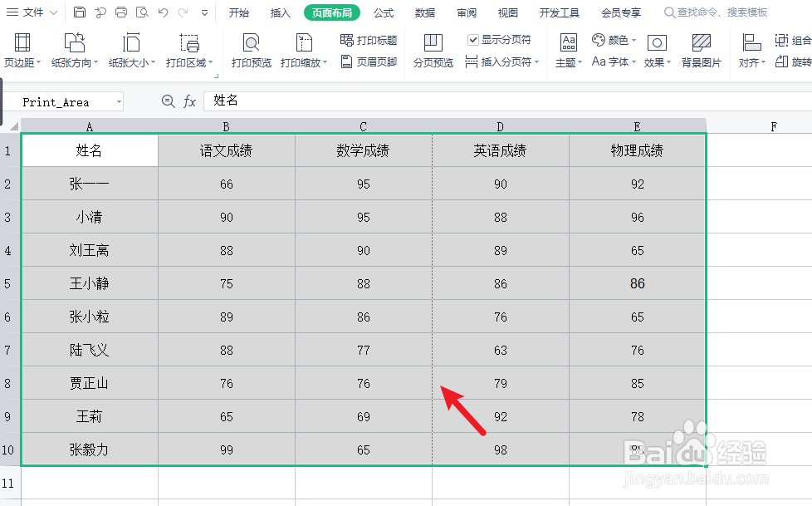Click the 语文成绩 header cell
The width and height of the screenshot is (812, 506).
point(227,150)
